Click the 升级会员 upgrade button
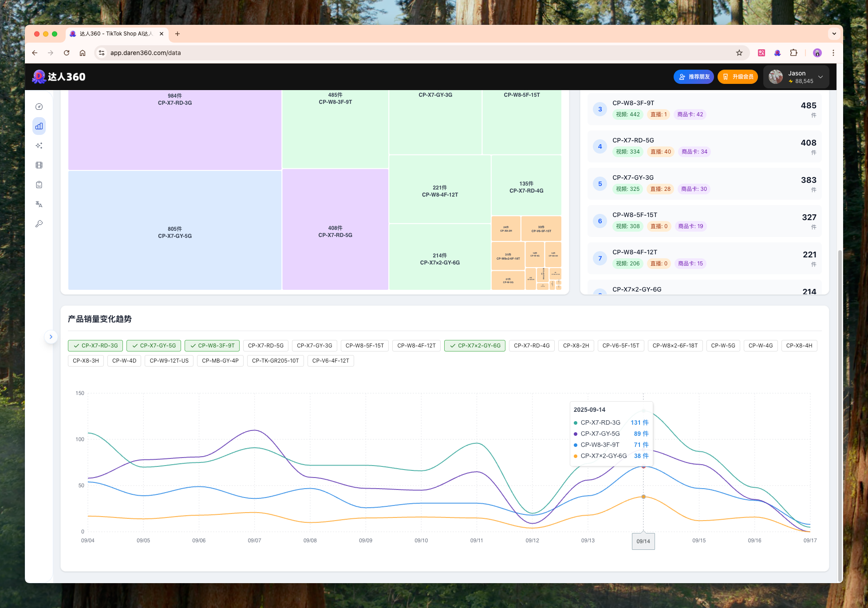 tap(738, 77)
